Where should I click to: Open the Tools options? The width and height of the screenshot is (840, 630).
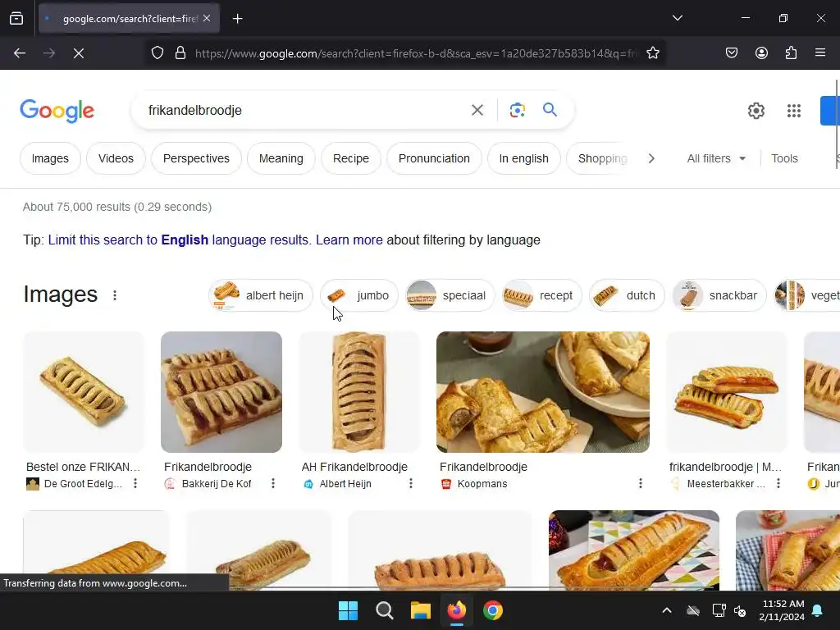point(784,158)
